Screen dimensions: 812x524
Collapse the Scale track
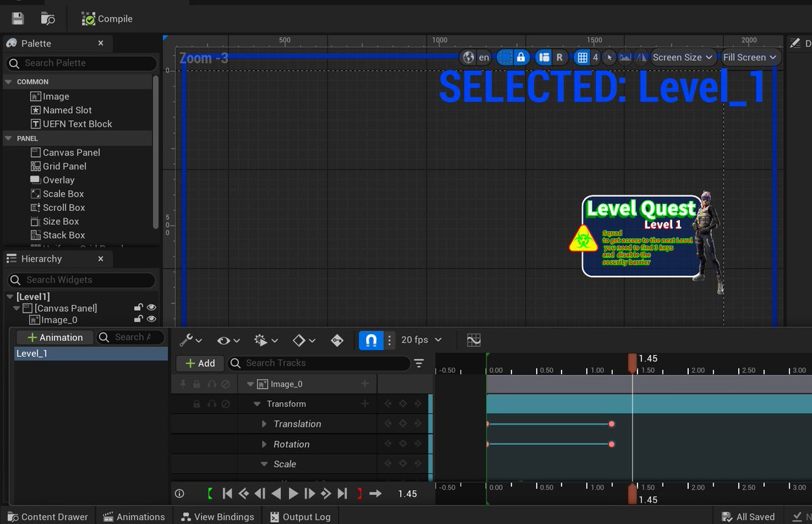[x=265, y=464]
